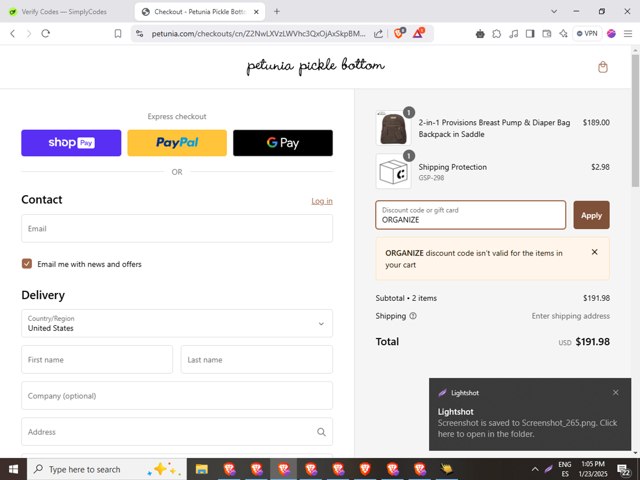The width and height of the screenshot is (640, 480).
Task: Click the shipping info question icon
Action: click(413, 316)
